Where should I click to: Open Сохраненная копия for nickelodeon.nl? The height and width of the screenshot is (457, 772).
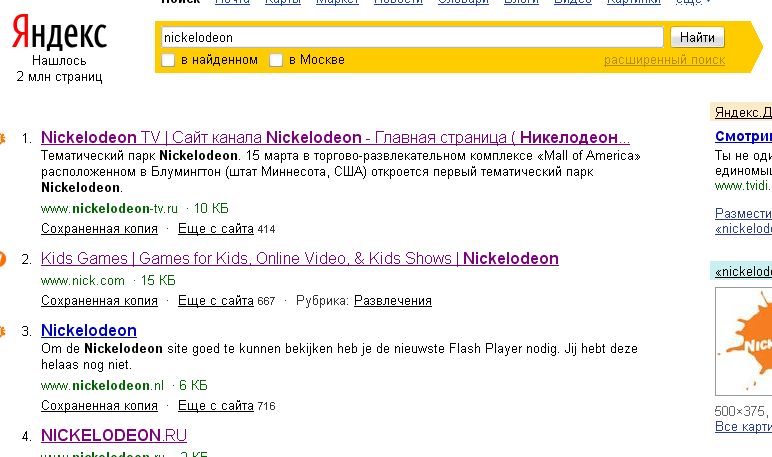pyautogui.click(x=99, y=405)
